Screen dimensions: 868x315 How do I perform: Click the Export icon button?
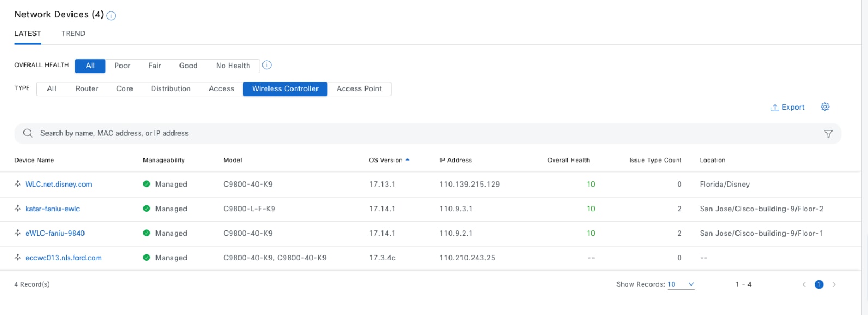(775, 108)
